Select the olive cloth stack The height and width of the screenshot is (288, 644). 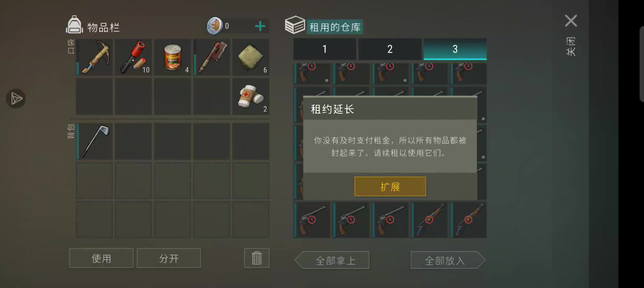(251, 57)
